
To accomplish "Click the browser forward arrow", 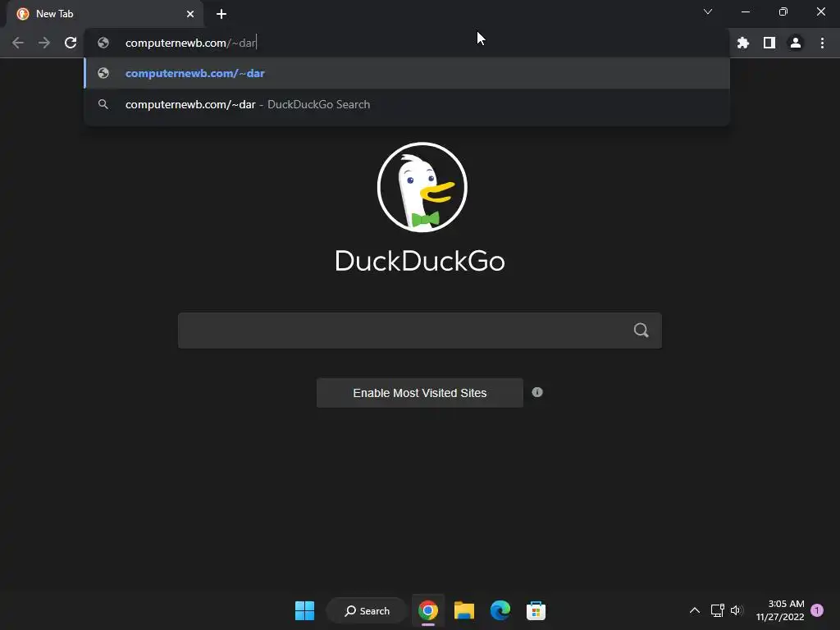I will [44, 43].
